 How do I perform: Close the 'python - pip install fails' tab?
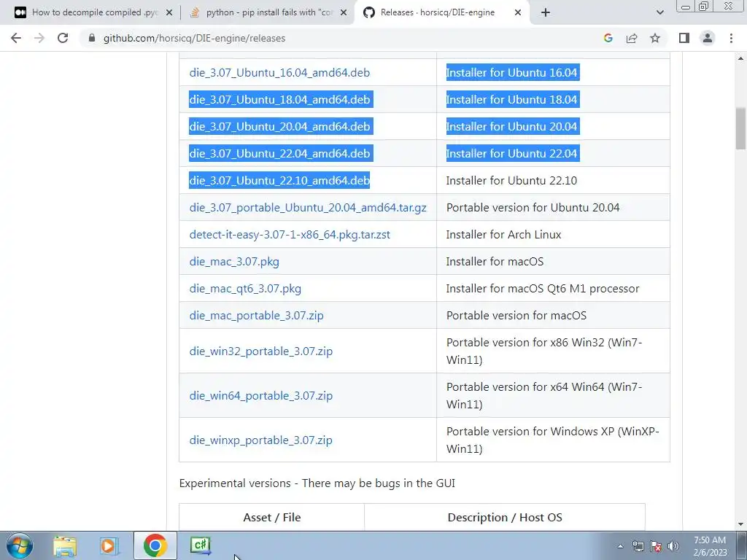pos(344,13)
